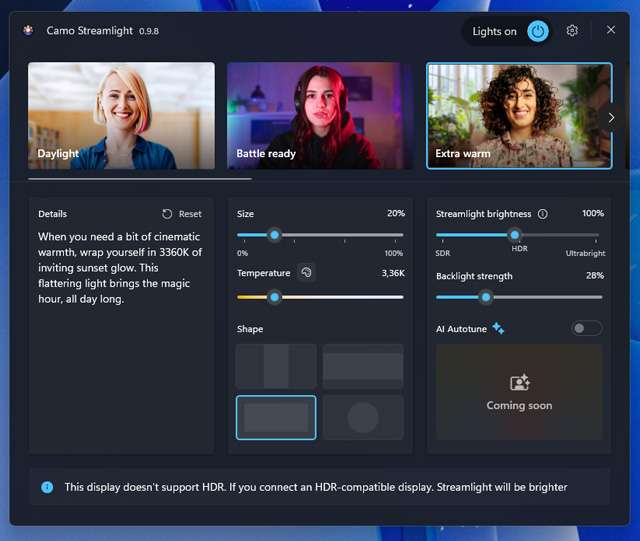The image size is (640, 541).
Task: Click the Temperature palette icon
Action: 306,272
